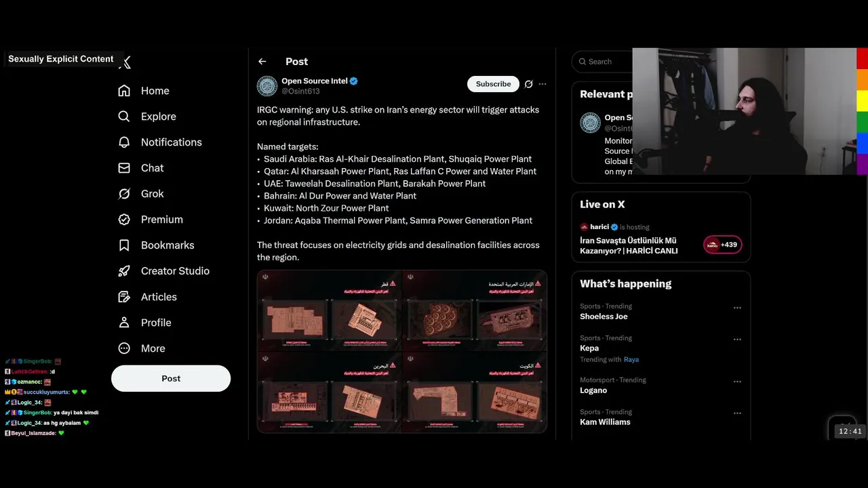Screen dimensions: 868x488
Task: Click the Grok icon in sidebar
Action: [124, 194]
